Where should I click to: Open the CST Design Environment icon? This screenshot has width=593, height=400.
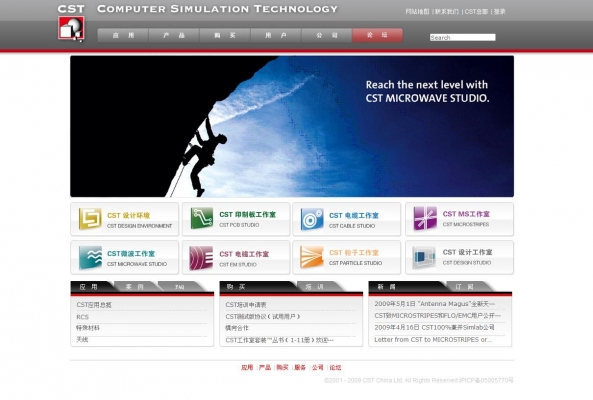tap(90, 219)
